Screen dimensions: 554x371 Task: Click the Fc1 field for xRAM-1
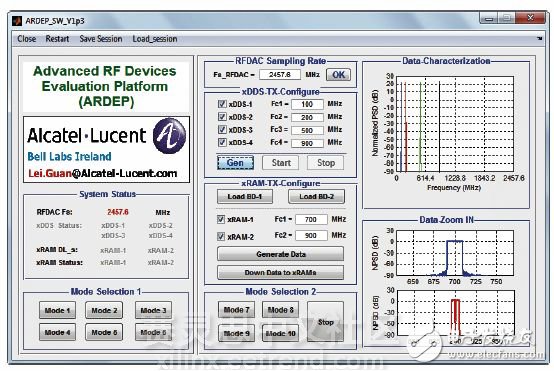click(311, 219)
